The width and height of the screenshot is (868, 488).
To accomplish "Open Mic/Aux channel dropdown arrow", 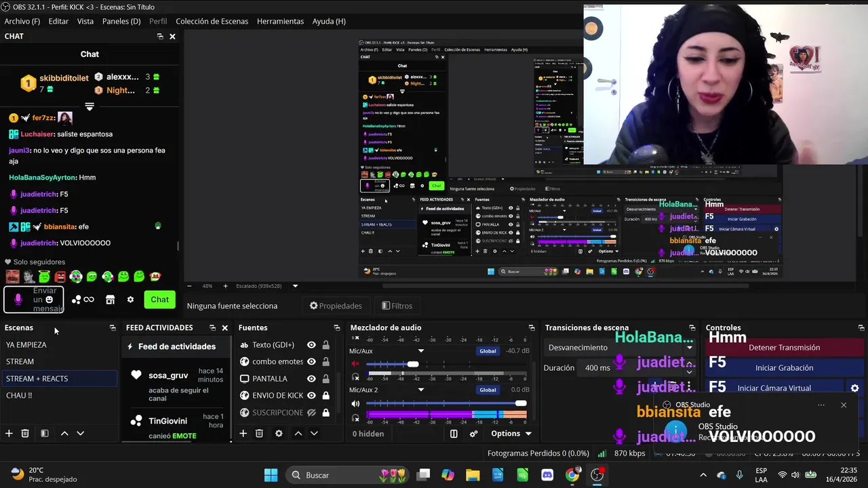I will [x=420, y=351].
